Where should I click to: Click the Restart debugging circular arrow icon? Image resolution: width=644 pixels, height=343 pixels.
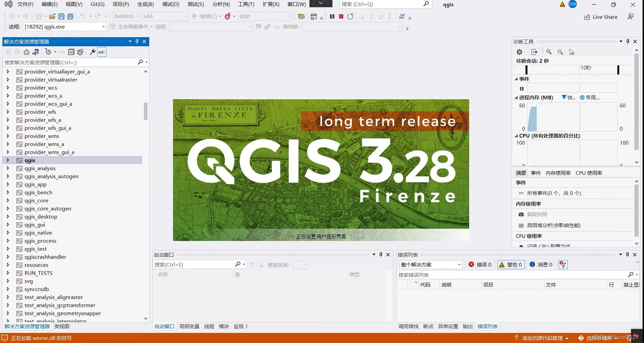tap(350, 16)
